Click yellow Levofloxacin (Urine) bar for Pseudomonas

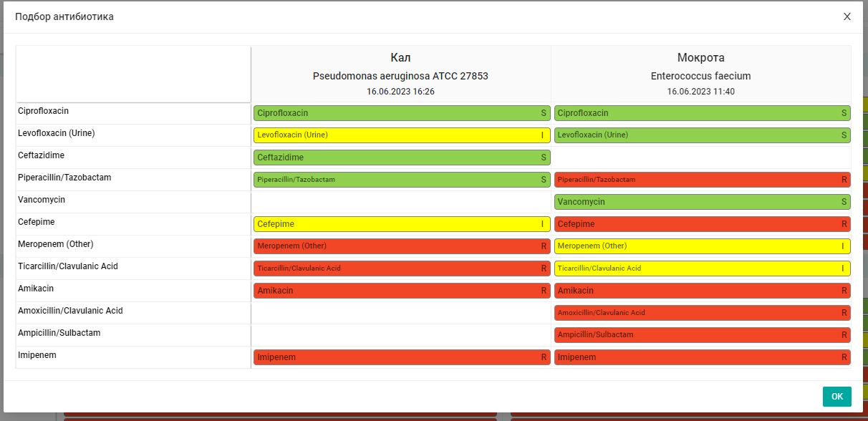click(x=401, y=135)
